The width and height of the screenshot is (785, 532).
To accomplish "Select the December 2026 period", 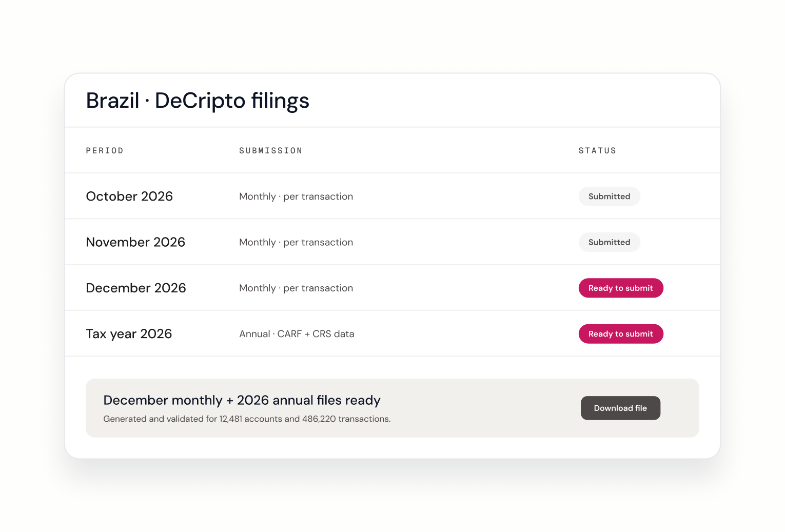I will pos(136,288).
